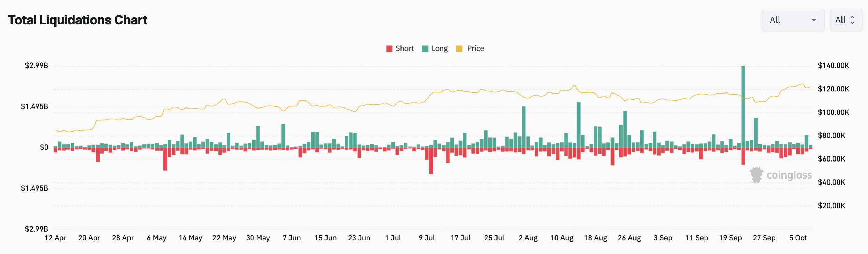Click the Long legend label text

point(440,48)
